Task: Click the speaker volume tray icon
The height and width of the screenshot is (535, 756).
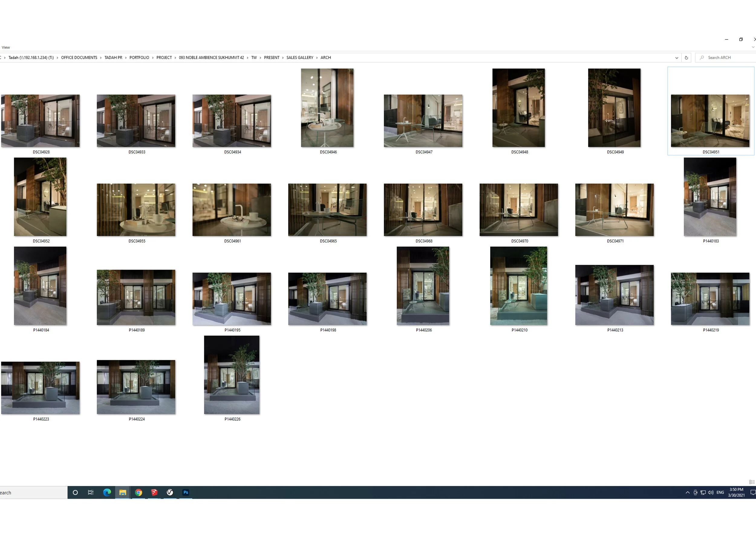Action: [x=711, y=493]
